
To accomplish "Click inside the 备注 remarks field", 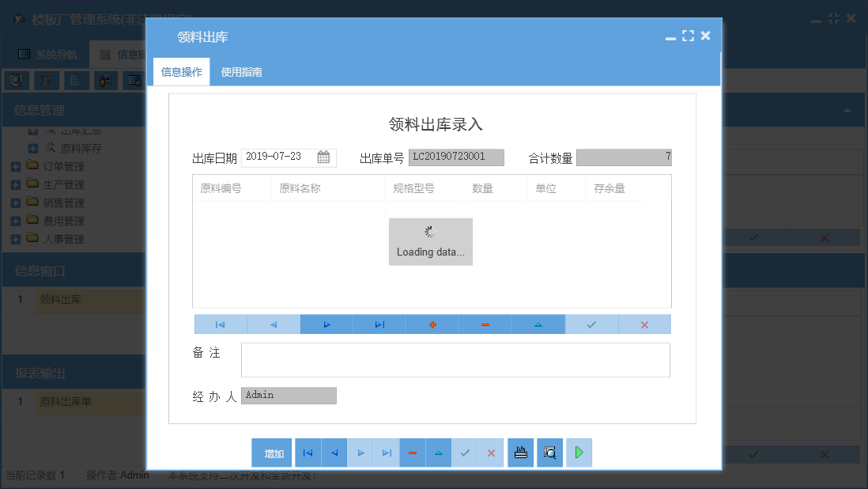I will pyautogui.click(x=455, y=360).
